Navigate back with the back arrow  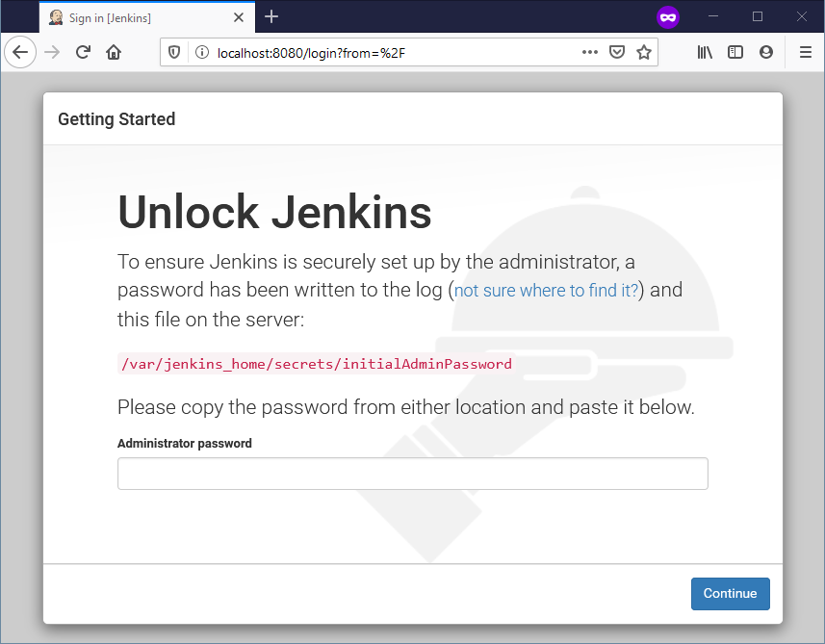click(x=20, y=52)
